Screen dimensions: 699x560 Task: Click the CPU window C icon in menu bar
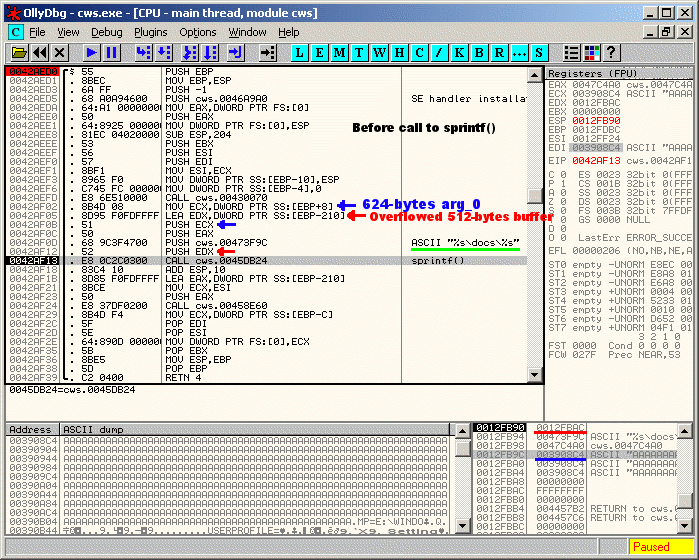(16, 32)
